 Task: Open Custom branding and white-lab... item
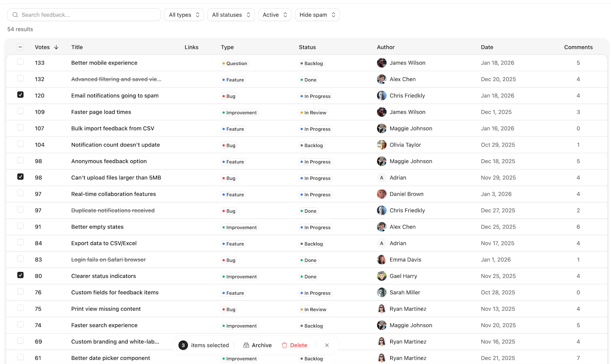[x=115, y=342]
